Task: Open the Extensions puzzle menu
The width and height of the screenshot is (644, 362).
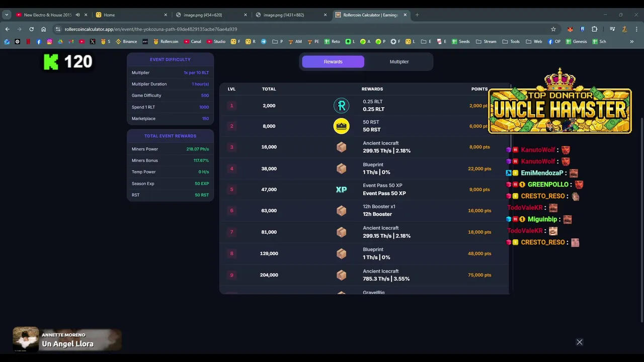Action: tap(594, 29)
